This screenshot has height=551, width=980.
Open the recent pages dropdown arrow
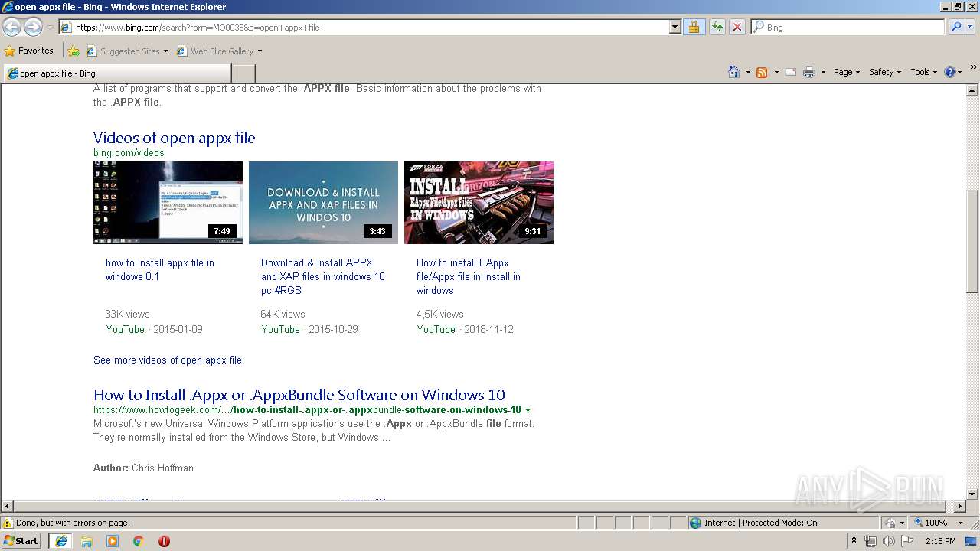[50, 28]
